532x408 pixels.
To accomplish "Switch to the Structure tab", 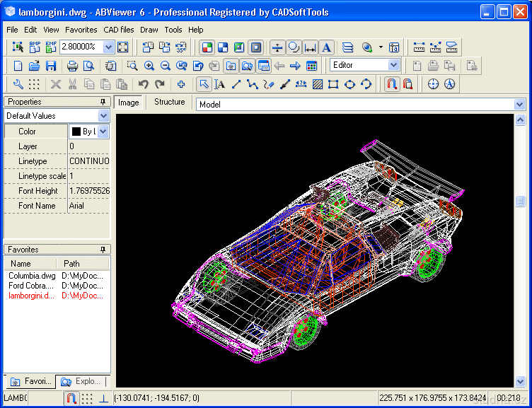I will (x=169, y=102).
